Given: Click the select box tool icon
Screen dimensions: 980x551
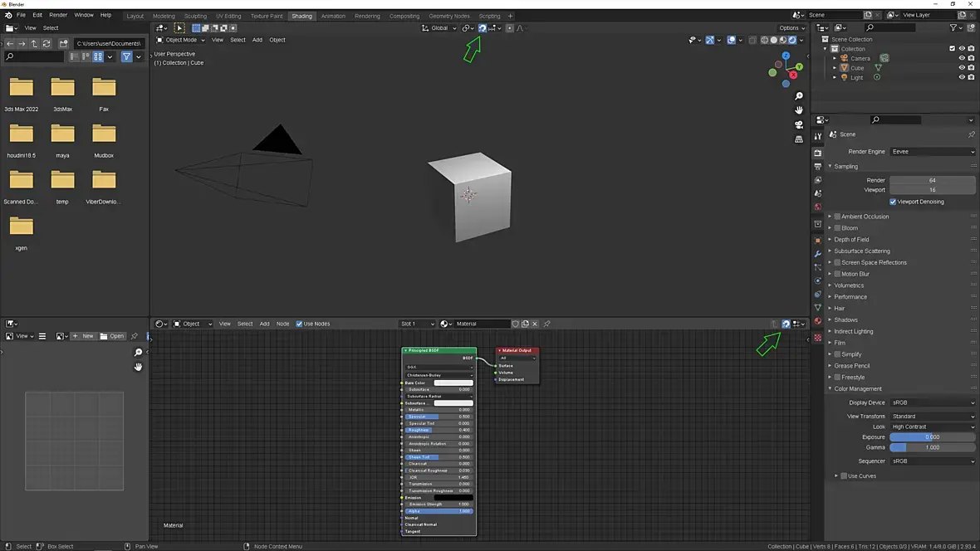Looking at the screenshot, I should [x=179, y=28].
